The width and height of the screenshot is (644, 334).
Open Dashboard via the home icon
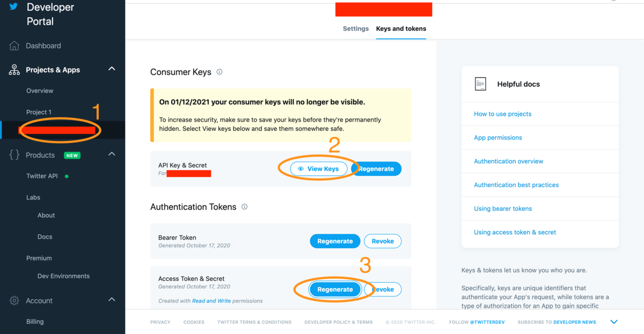[x=14, y=46]
